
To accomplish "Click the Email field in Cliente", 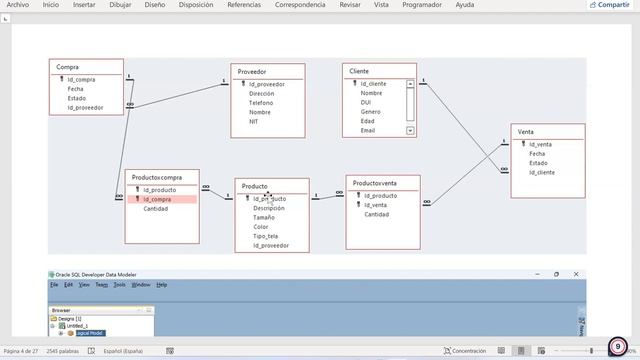I will tap(368, 131).
